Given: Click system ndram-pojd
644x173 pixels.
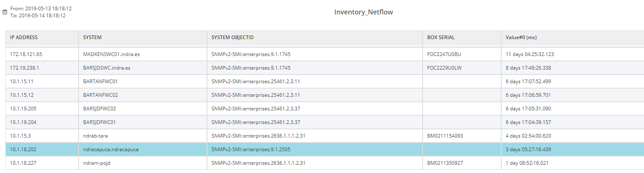Looking at the screenshot, I should tap(96, 163).
